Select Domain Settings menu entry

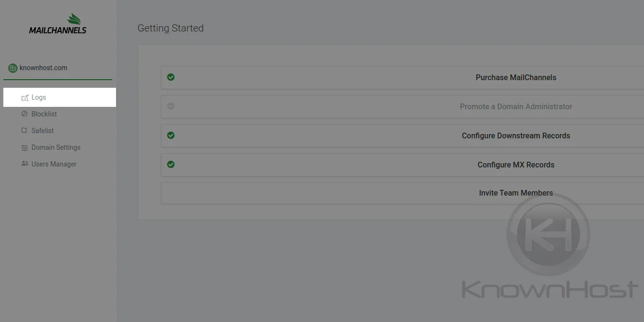click(x=56, y=147)
